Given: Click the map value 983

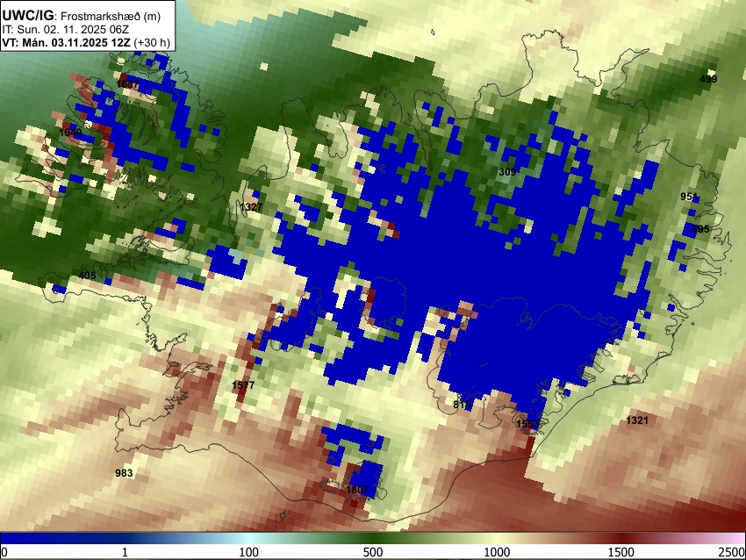Looking at the screenshot, I should click(124, 473).
